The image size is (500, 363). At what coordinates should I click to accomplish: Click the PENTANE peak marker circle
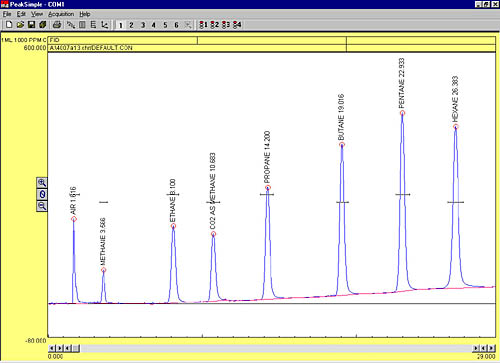[x=402, y=113]
